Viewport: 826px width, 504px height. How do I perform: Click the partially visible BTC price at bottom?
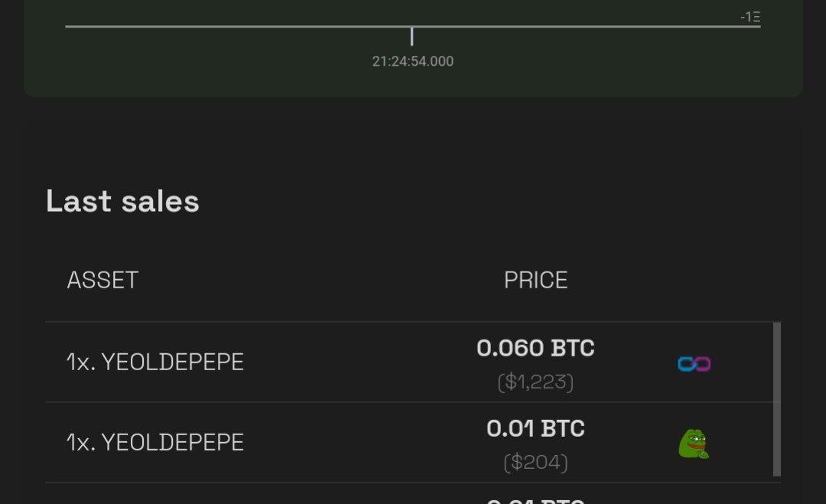click(535, 499)
